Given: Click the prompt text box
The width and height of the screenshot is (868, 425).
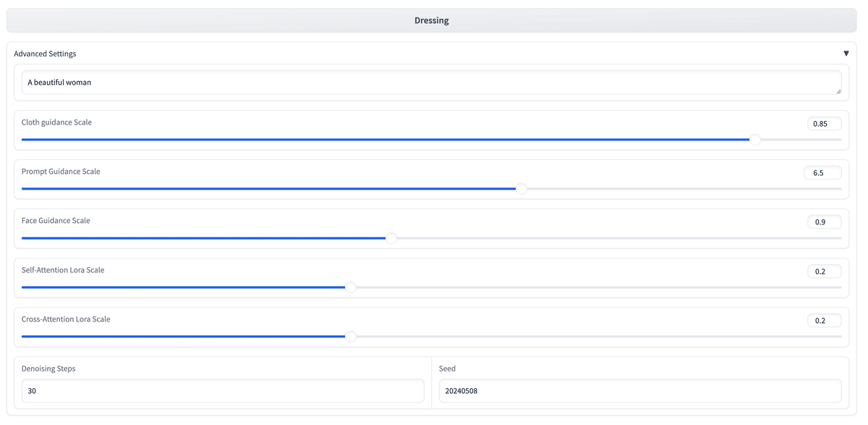Looking at the screenshot, I should 431,83.
